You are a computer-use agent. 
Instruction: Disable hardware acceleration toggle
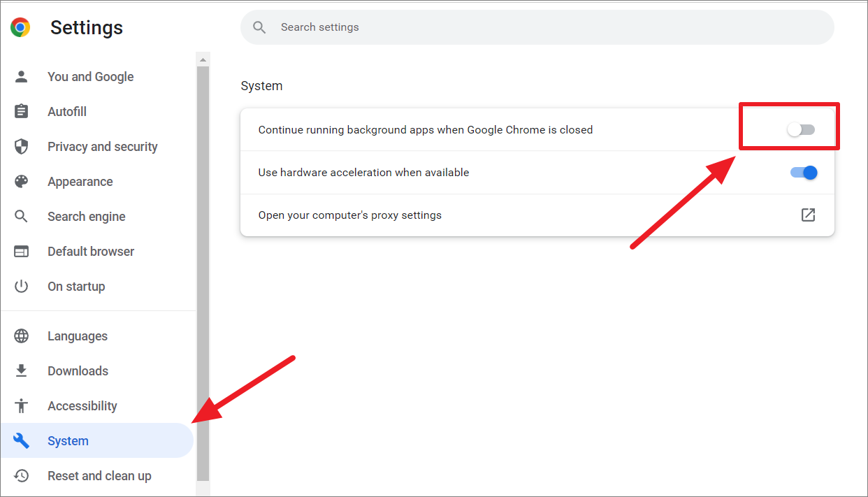pyautogui.click(x=804, y=172)
